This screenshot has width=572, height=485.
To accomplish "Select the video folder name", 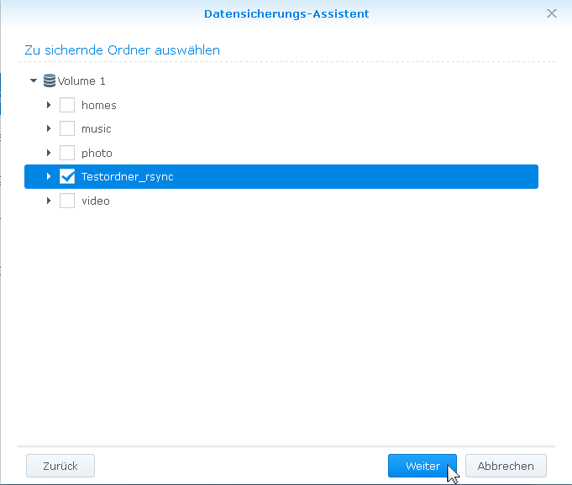I will 96,201.
